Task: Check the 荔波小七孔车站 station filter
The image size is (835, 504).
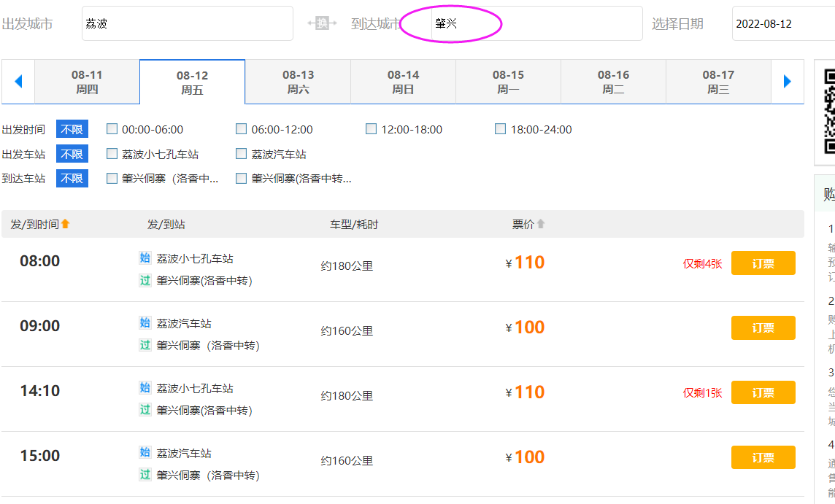Action: (112, 154)
